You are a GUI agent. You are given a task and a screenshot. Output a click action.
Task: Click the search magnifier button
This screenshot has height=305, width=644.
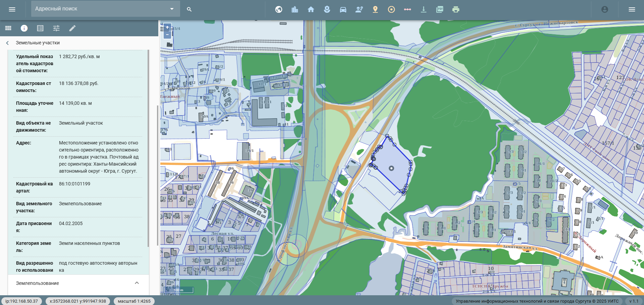pos(189,9)
